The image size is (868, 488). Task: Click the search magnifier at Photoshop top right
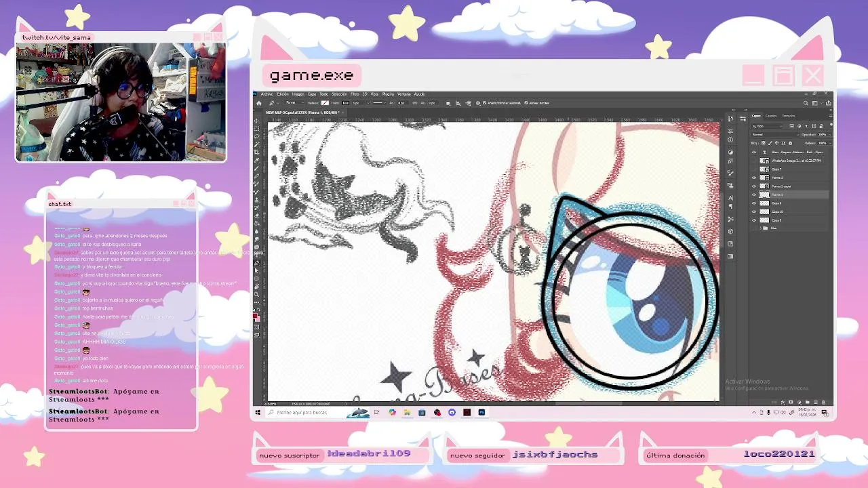806,103
